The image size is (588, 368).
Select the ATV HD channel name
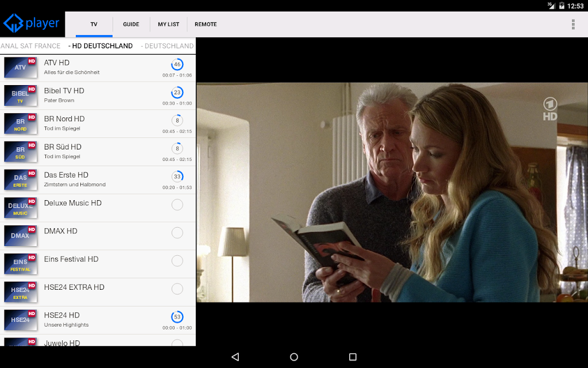coord(57,63)
